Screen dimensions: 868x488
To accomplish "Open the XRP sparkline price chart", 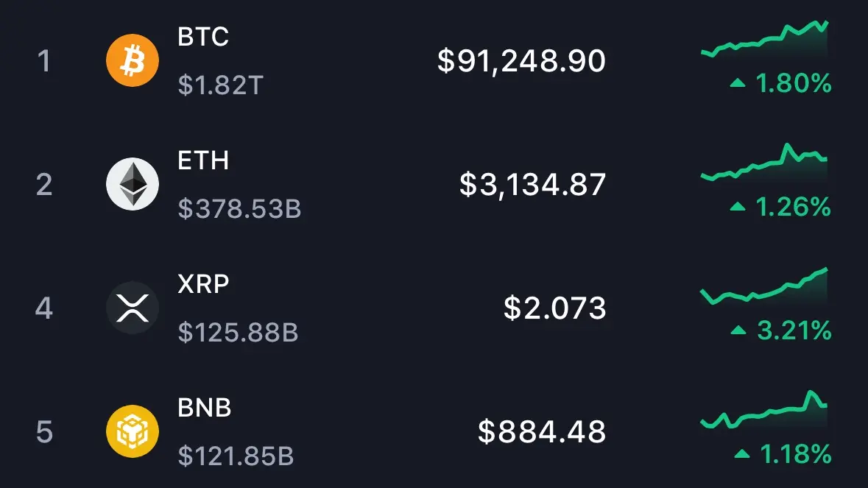I will pyautogui.click(x=764, y=286).
